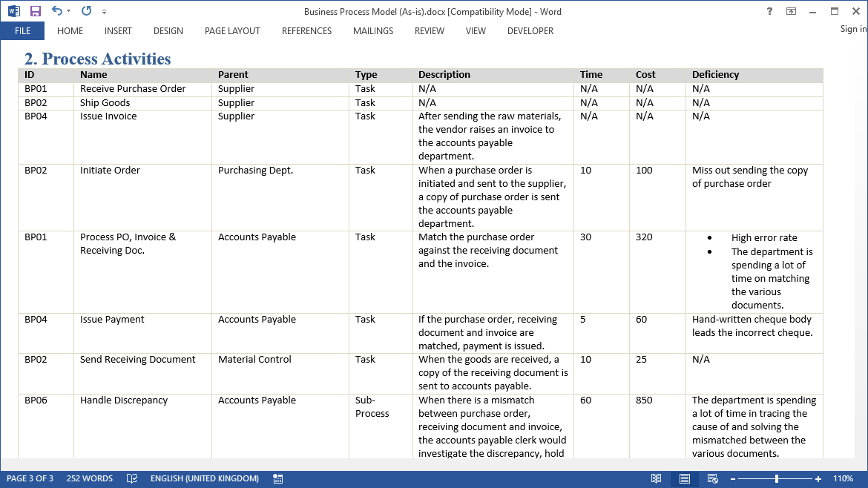
Task: Check the spelling and proofing errors icon
Action: point(132,478)
